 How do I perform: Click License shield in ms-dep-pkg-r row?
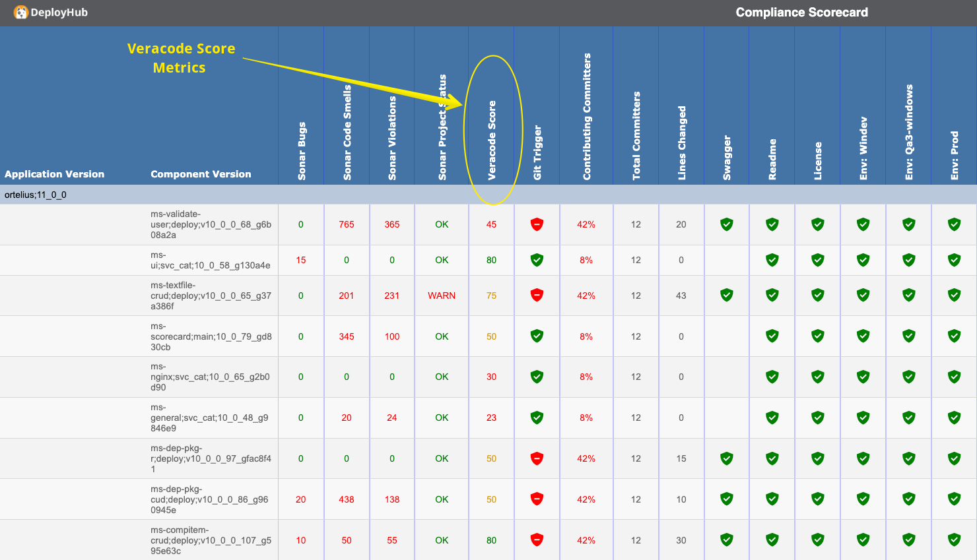coord(818,458)
